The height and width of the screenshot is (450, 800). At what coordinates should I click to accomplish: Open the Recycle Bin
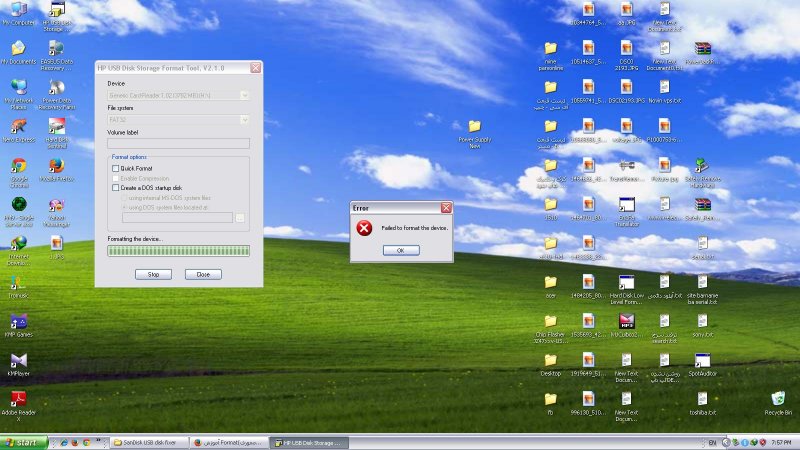pos(778,404)
